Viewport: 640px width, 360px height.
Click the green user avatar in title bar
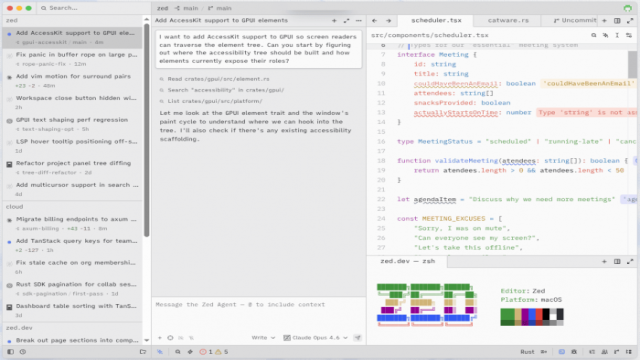627,8
